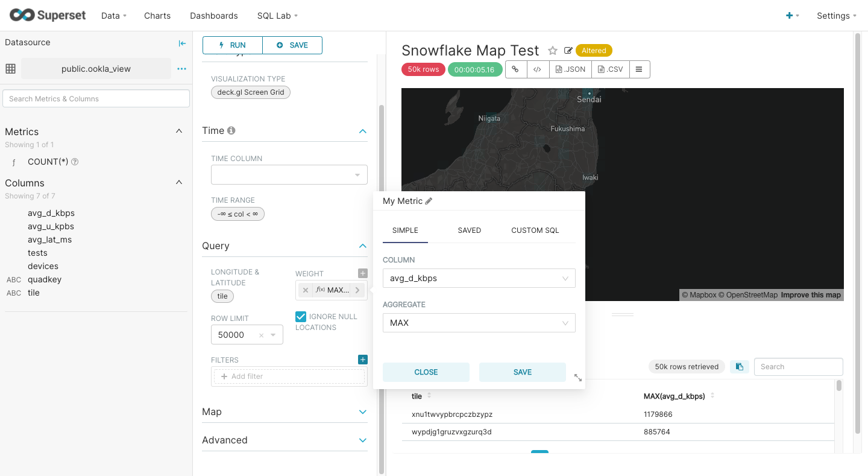Download chart data as .CSV

tap(609, 69)
